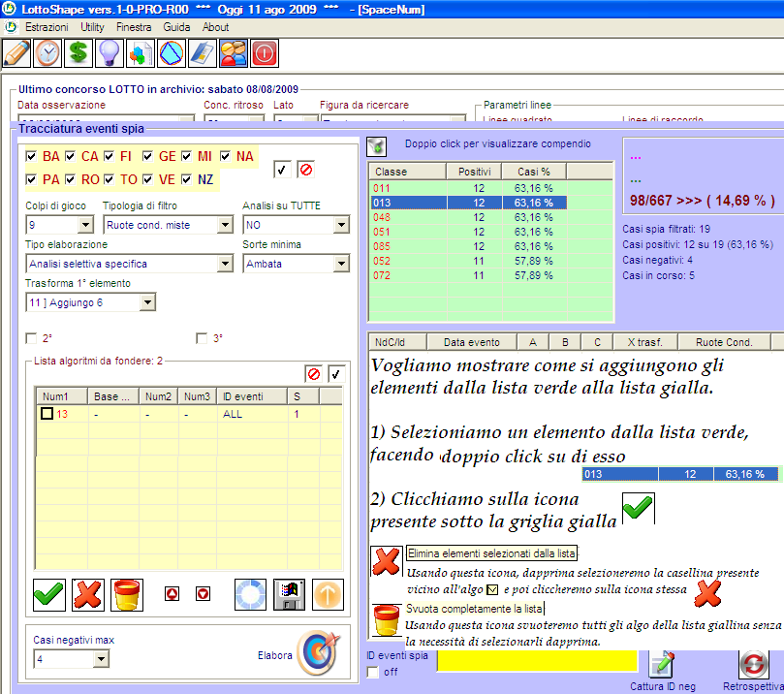Add element with green check under the yellow grid
784x694 pixels.
tap(49, 594)
